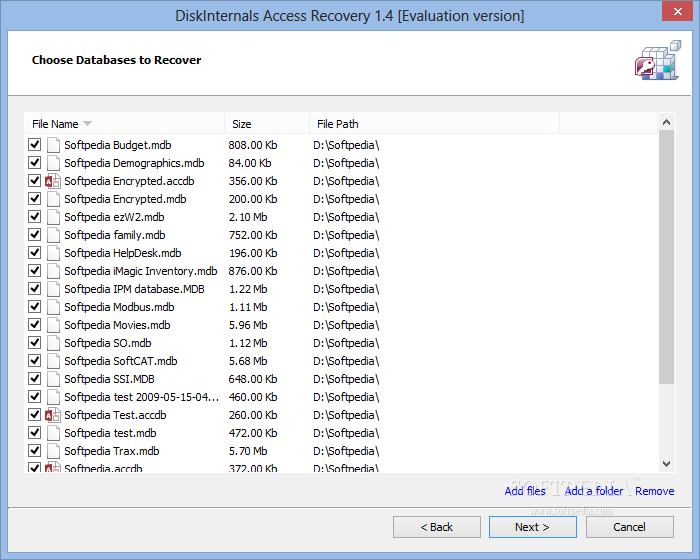Click the scrollbar down arrow

tap(667, 464)
